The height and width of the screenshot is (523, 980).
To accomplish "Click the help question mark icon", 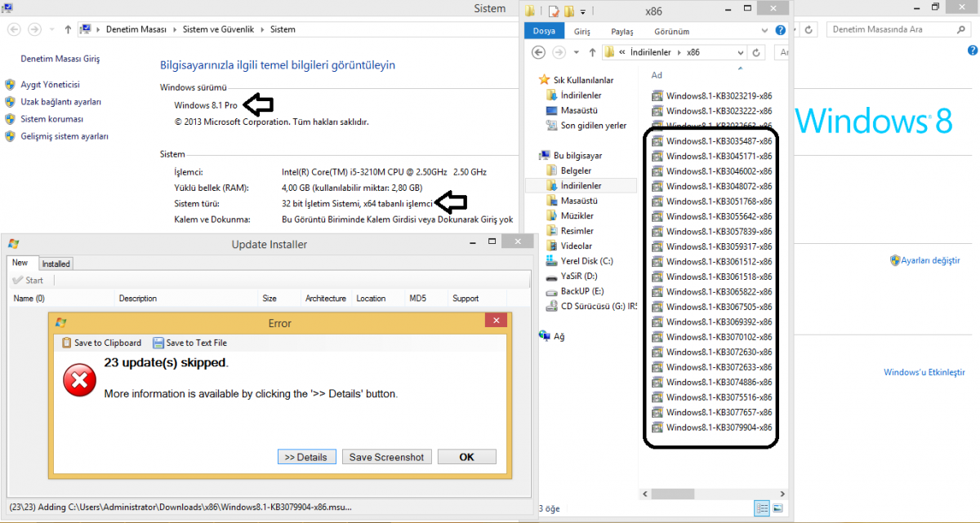I will pyautogui.click(x=780, y=31).
